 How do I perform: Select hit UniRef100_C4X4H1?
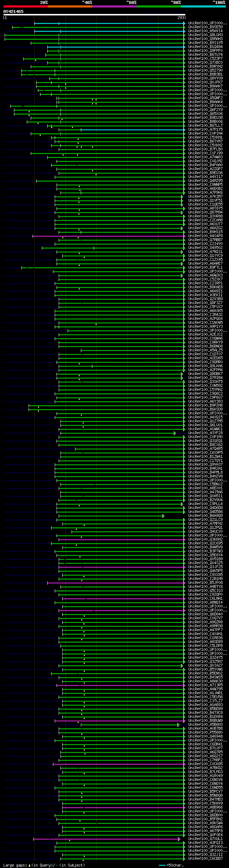click(205, 634)
